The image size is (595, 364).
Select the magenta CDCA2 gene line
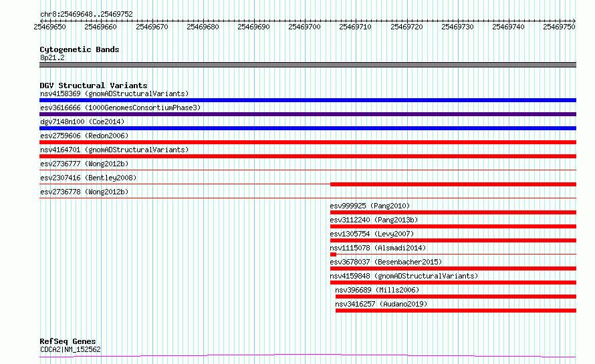pos(308,356)
